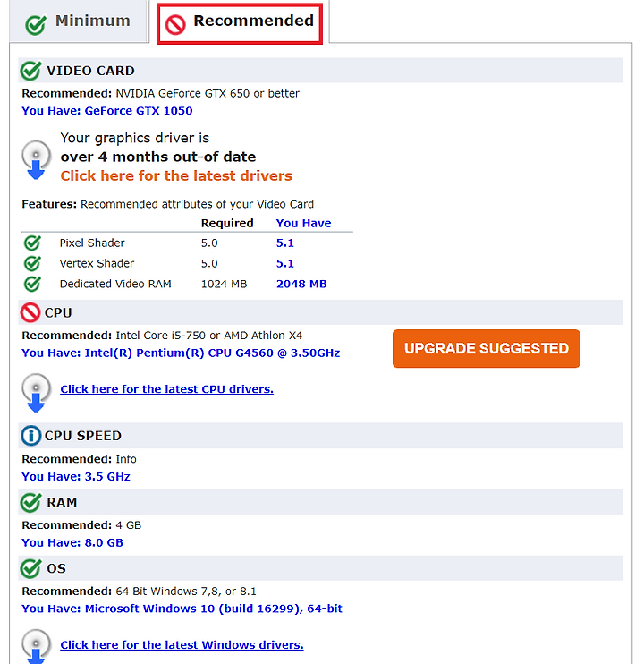Click the green checkmark beside OS
This screenshot has height=664, width=644.
tap(31, 568)
